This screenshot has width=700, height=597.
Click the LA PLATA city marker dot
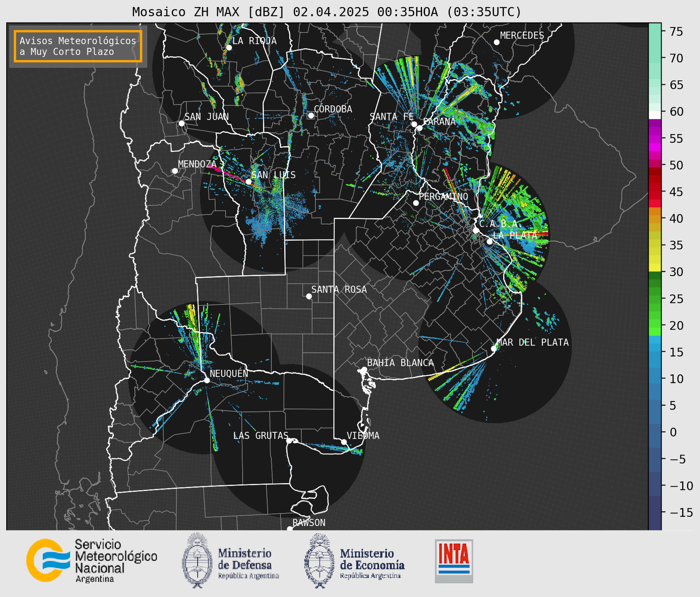[490, 242]
